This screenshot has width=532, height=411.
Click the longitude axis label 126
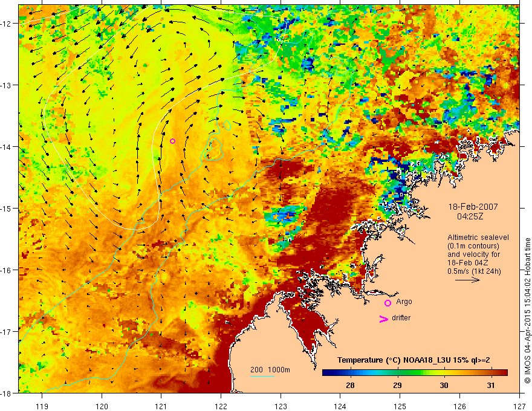pos(459,406)
